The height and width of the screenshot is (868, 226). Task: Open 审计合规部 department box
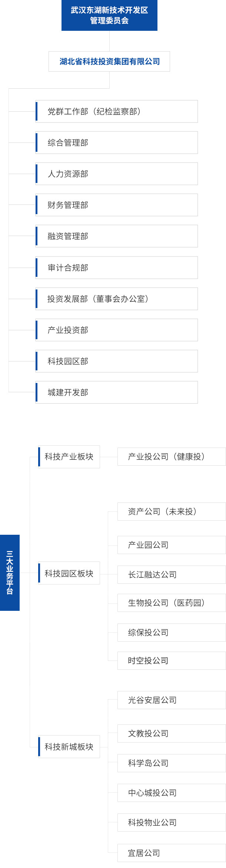pyautogui.click(x=116, y=268)
